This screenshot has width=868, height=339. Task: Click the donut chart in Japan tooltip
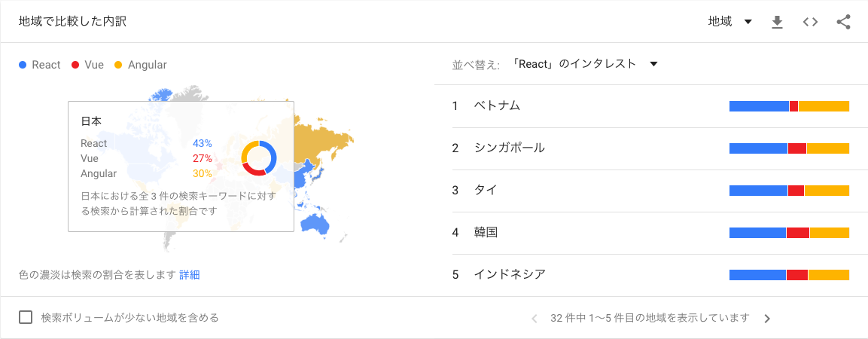coord(260,158)
